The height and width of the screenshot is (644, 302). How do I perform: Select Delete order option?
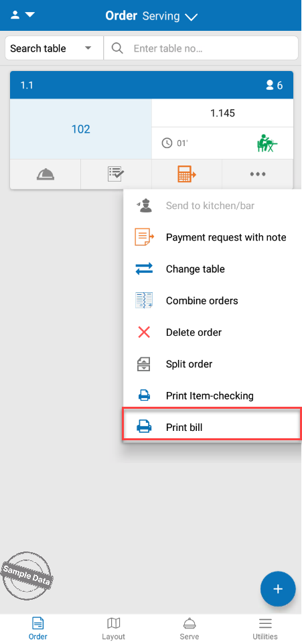[x=212, y=332]
